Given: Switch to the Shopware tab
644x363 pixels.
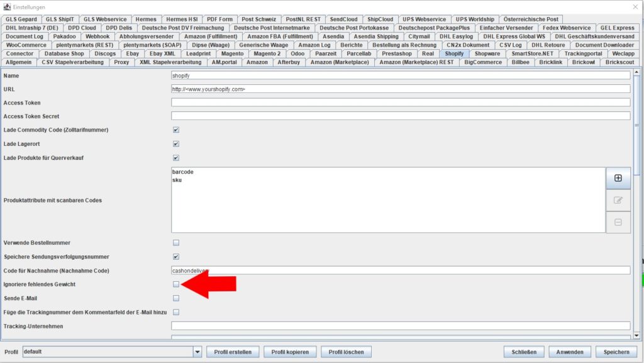Looking at the screenshot, I should point(487,54).
